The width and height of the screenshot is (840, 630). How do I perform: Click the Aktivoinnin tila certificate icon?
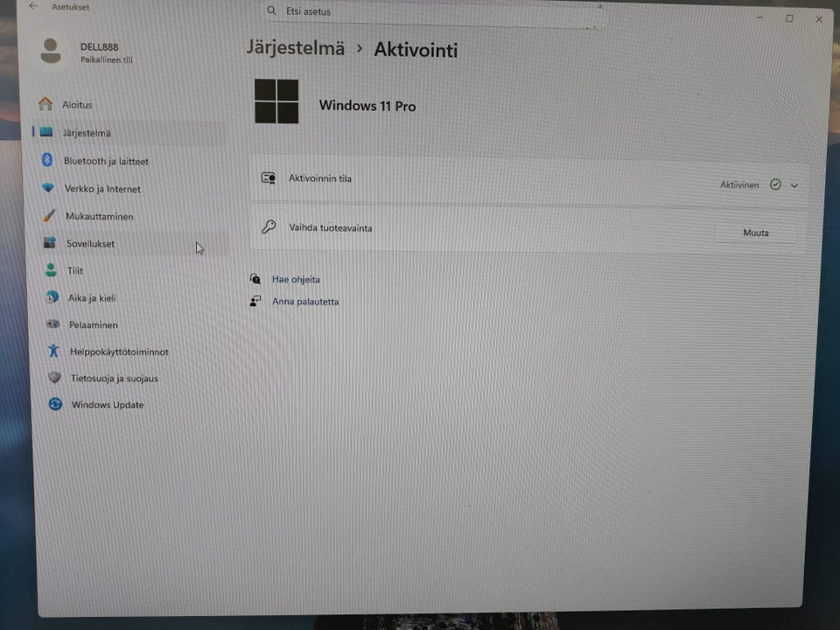269,178
